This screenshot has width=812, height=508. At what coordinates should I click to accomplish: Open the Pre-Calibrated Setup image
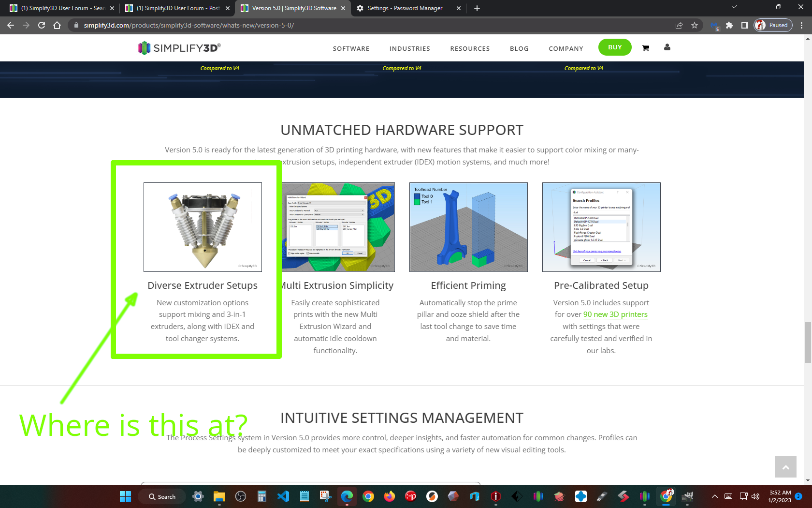pyautogui.click(x=601, y=227)
